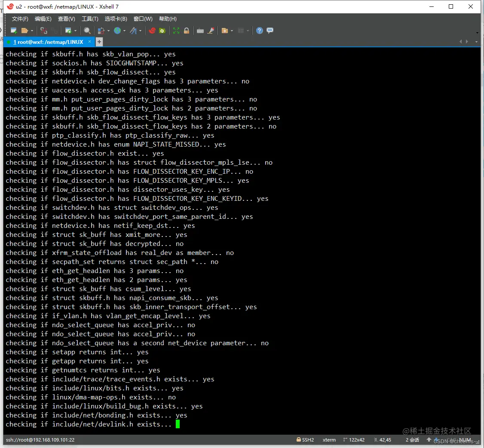
Task: Select the root@wxf: /netmap/LINUX tab
Action: click(x=48, y=42)
